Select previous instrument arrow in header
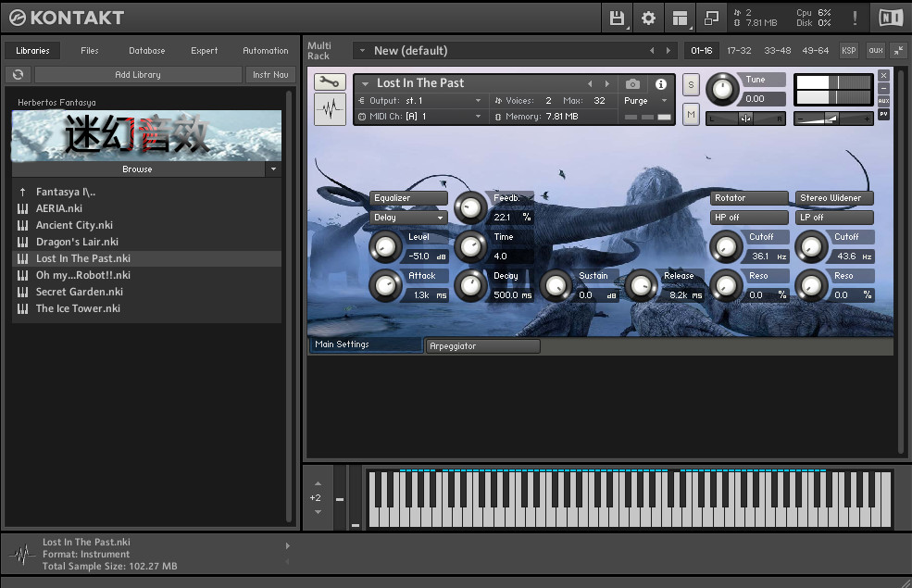Viewport: 912px width, 588px height. pyautogui.click(x=590, y=83)
